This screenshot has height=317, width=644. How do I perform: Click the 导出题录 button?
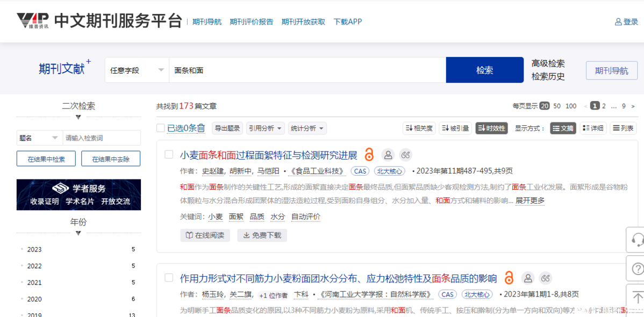coord(227,128)
